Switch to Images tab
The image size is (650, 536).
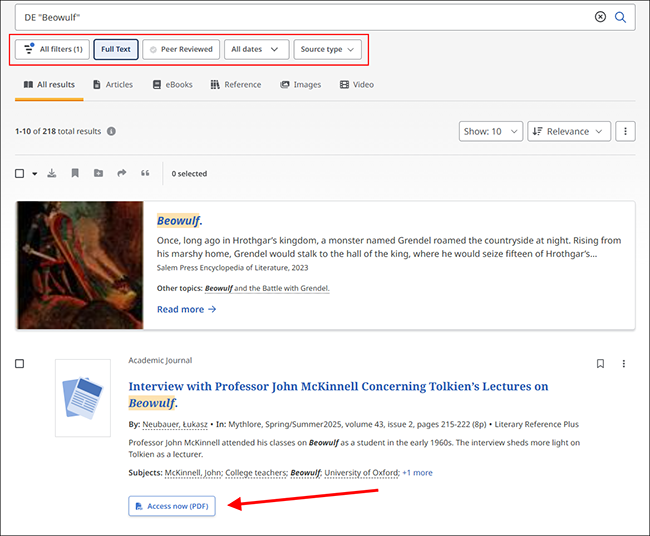[x=301, y=85]
